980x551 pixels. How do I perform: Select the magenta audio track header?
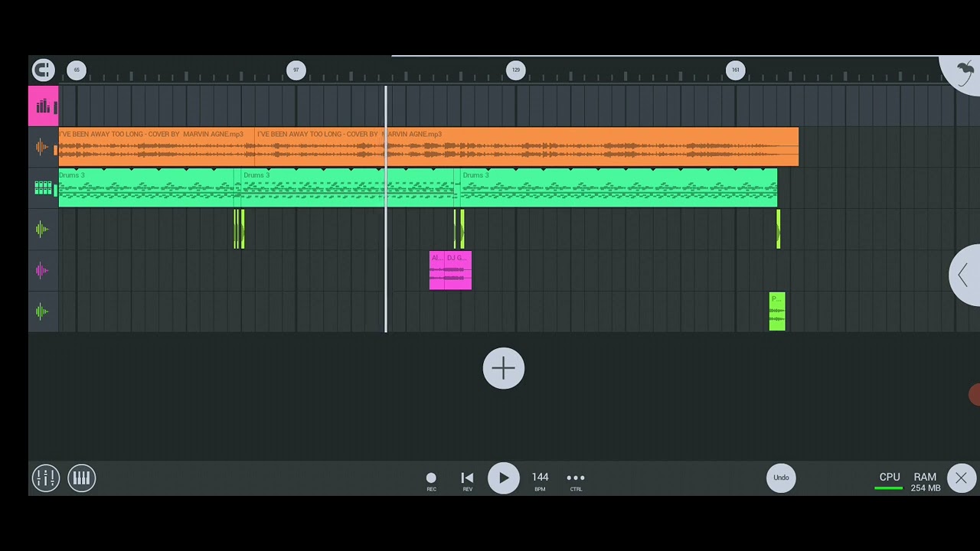pos(44,270)
